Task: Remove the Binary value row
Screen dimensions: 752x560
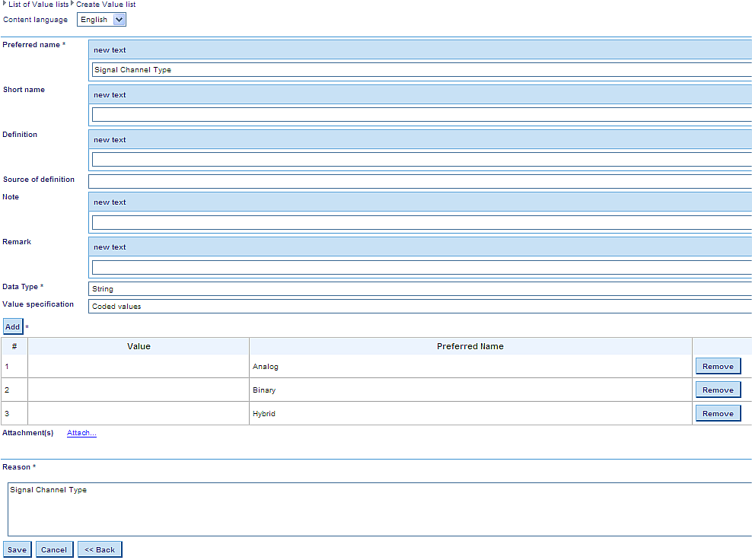Action: (718, 390)
